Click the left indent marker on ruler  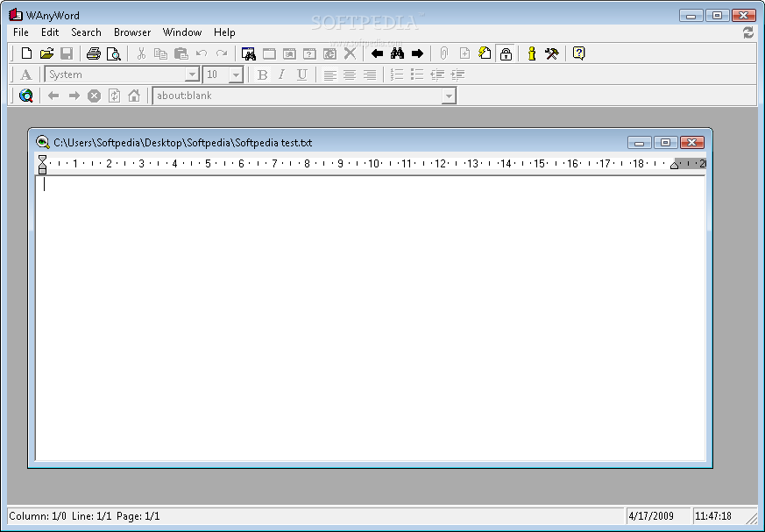42,165
